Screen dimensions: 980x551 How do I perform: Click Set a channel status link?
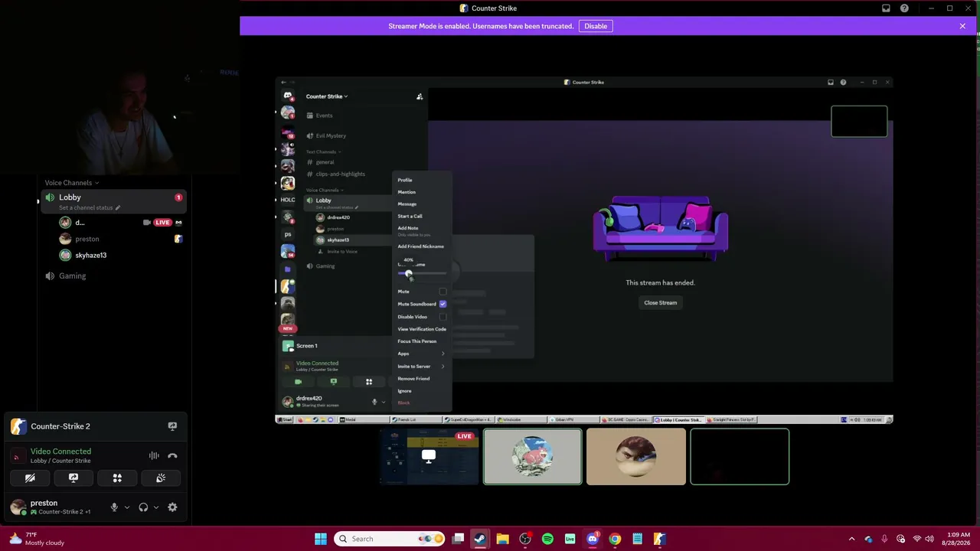tap(89, 208)
